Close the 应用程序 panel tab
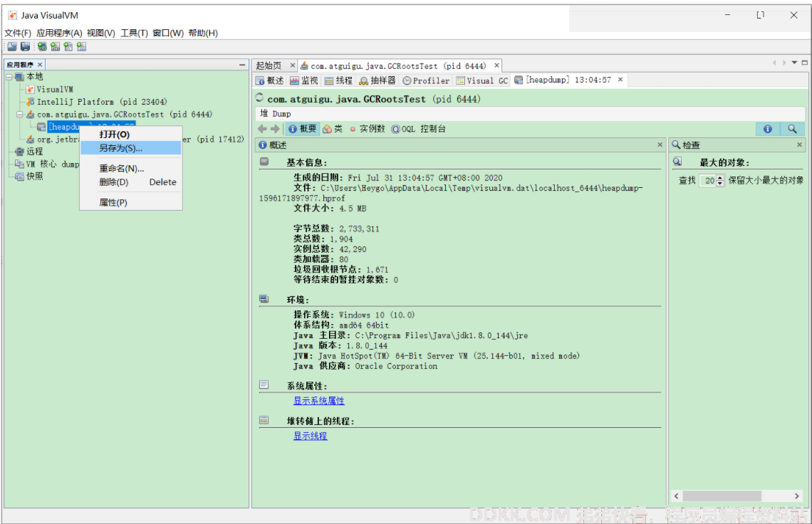This screenshot has height=524, width=812. click(x=40, y=65)
